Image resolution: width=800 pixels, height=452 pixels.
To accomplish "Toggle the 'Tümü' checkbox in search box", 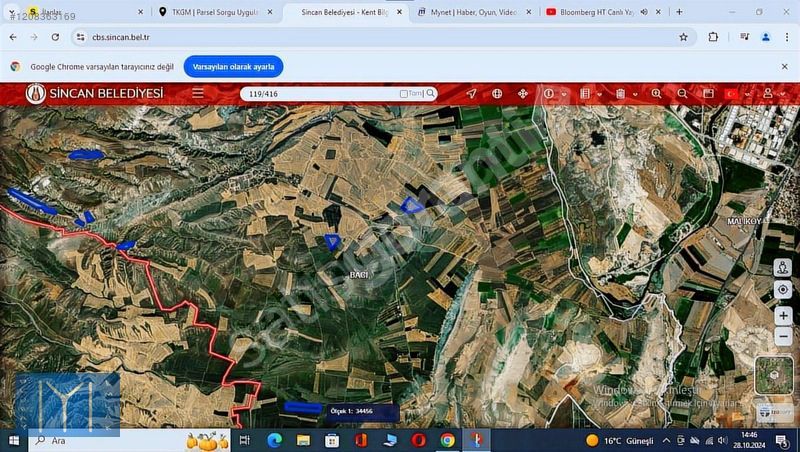I will [x=404, y=94].
